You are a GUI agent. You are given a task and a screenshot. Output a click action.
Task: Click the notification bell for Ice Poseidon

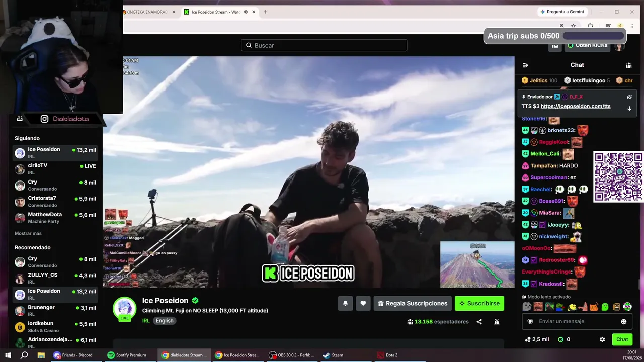click(x=345, y=303)
